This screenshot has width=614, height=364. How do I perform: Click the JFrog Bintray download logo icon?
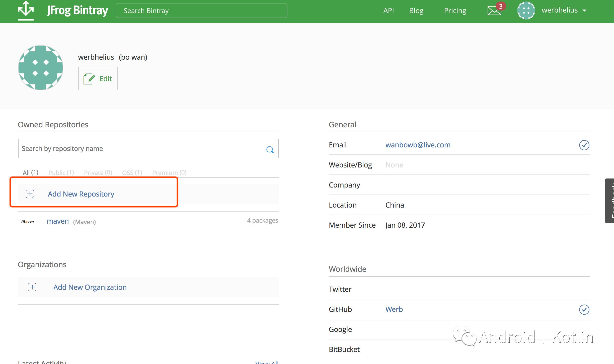(26, 11)
